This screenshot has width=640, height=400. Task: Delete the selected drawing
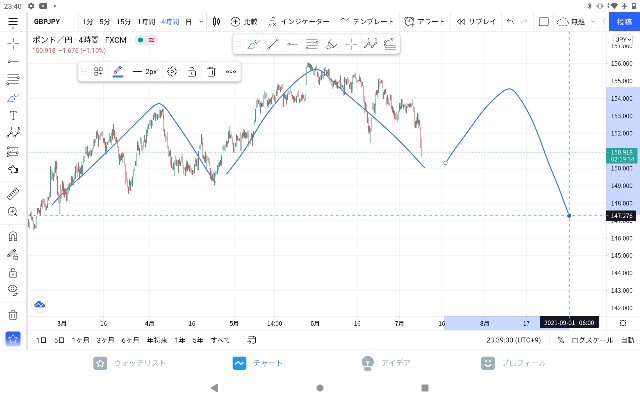tap(211, 72)
